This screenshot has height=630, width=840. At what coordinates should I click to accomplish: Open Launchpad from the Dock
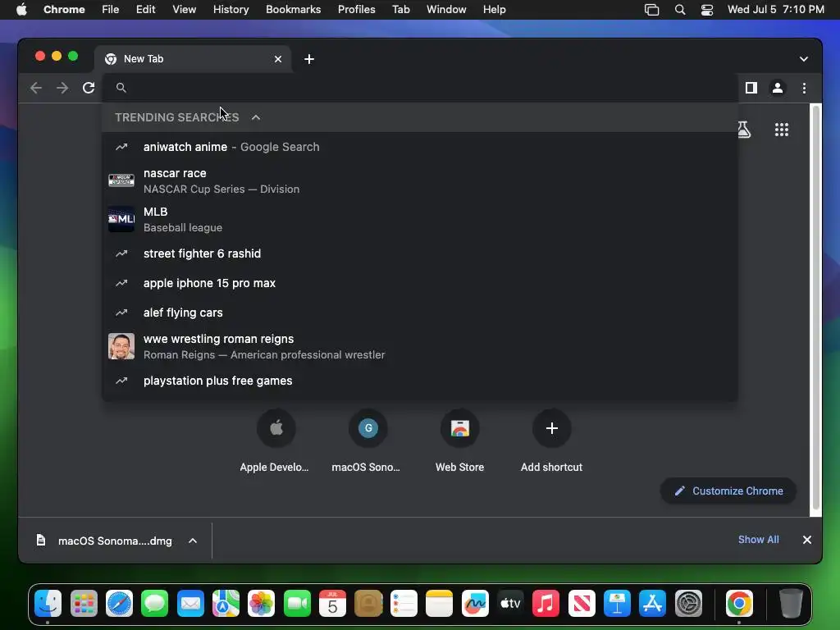(x=84, y=604)
